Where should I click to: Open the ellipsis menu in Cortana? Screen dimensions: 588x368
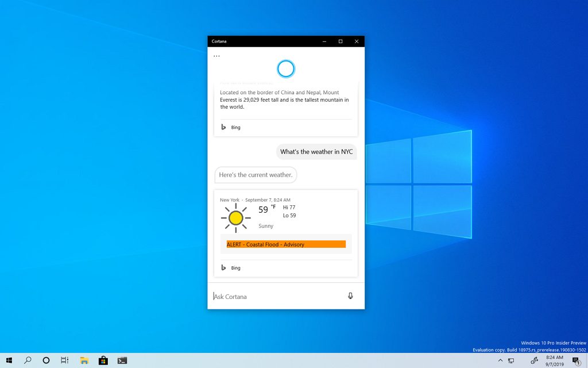(216, 55)
